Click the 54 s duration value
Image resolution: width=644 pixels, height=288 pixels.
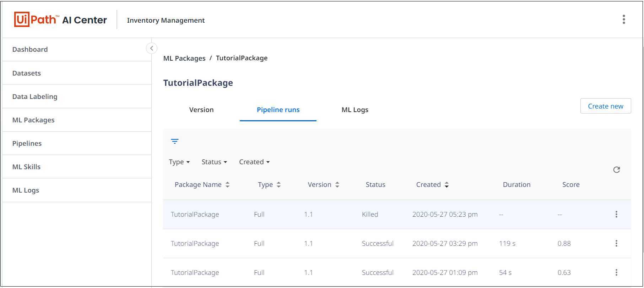[x=505, y=272]
